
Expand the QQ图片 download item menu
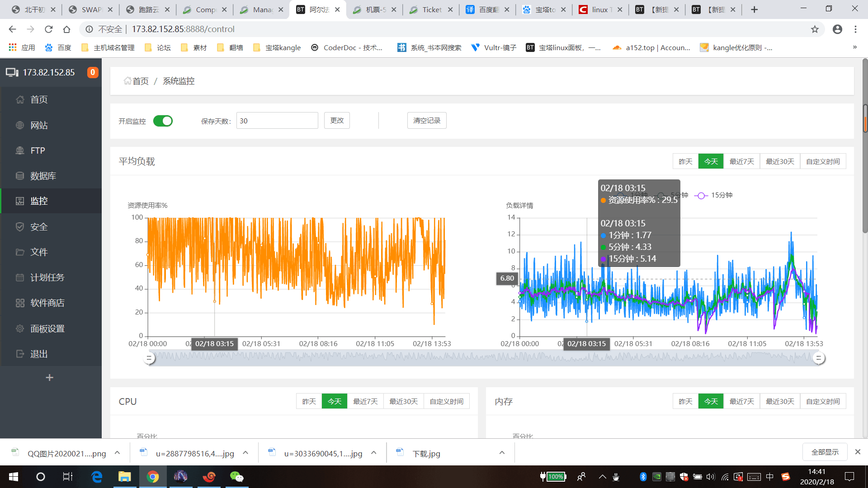coord(117,453)
